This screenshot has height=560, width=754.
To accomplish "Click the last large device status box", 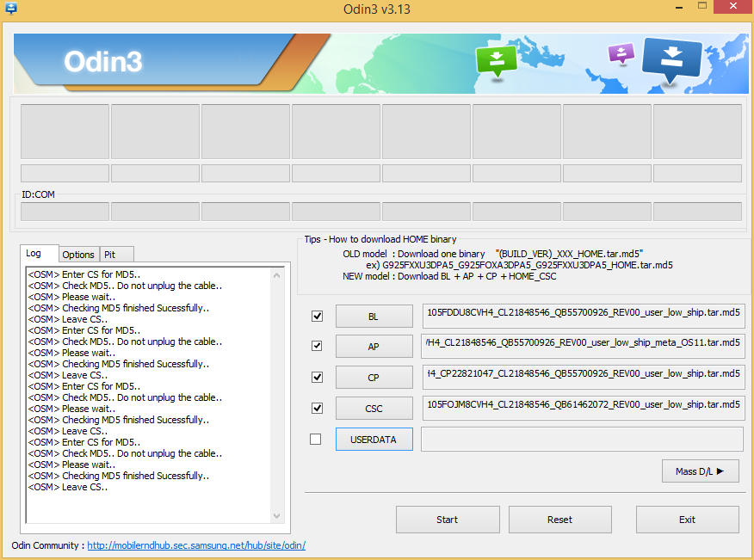I will click(x=697, y=132).
